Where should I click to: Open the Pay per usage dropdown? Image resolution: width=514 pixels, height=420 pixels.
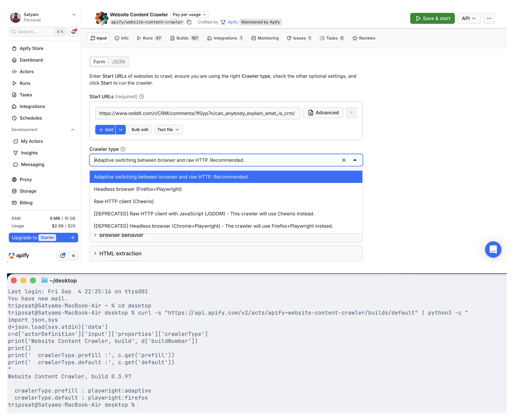point(189,15)
